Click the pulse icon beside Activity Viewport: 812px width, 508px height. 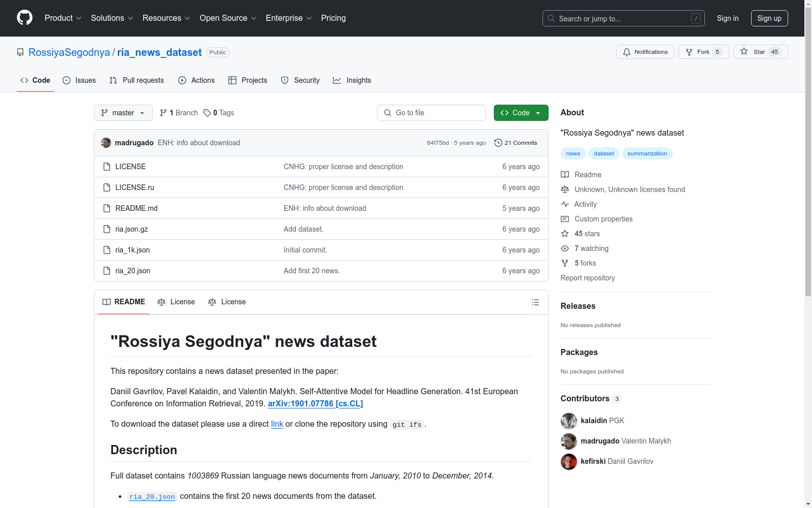tap(565, 204)
